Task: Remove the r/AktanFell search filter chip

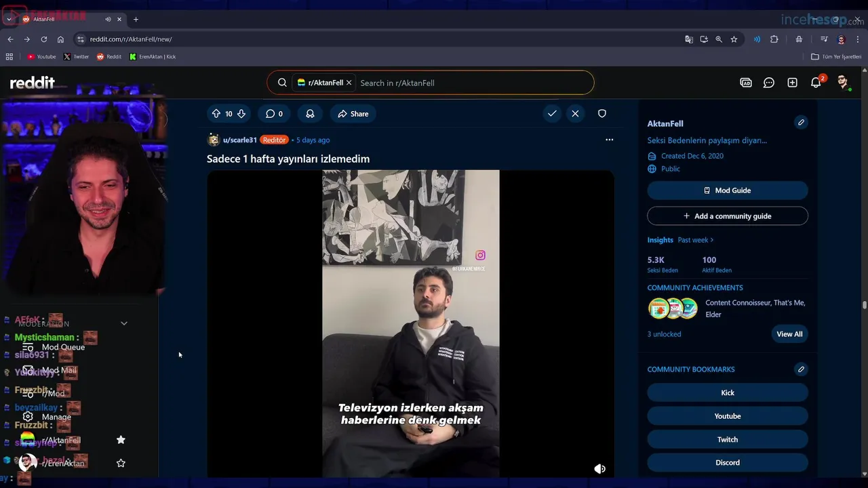Action: coord(349,83)
